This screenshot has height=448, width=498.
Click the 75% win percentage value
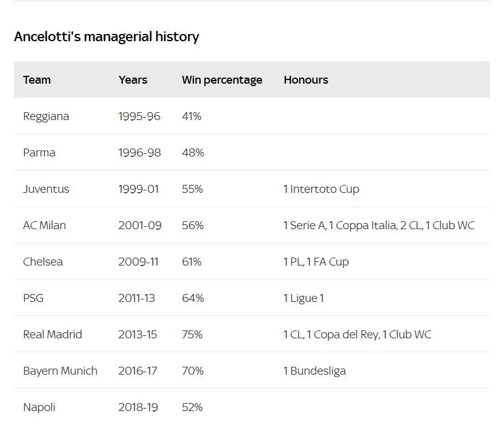point(192,334)
